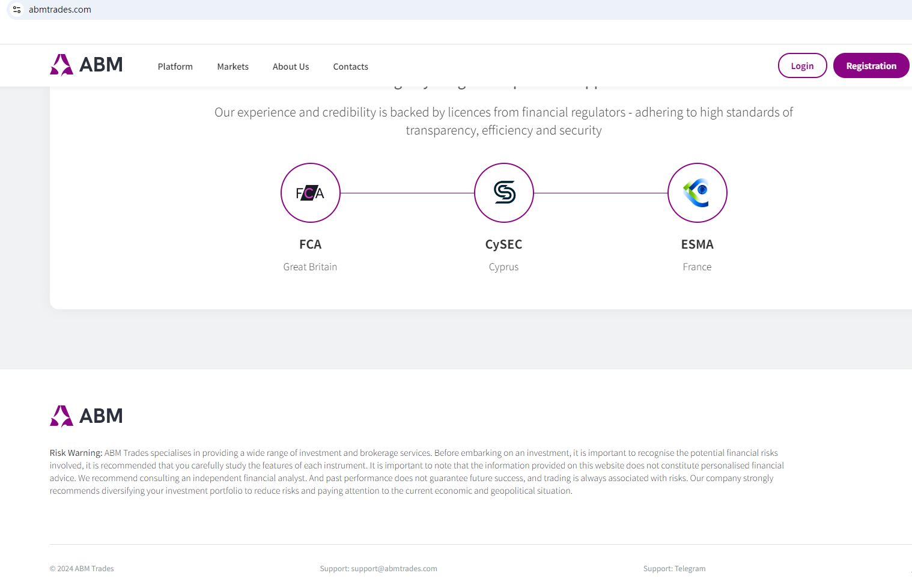Navigate to Contacts page
912x588 pixels.
pos(350,67)
